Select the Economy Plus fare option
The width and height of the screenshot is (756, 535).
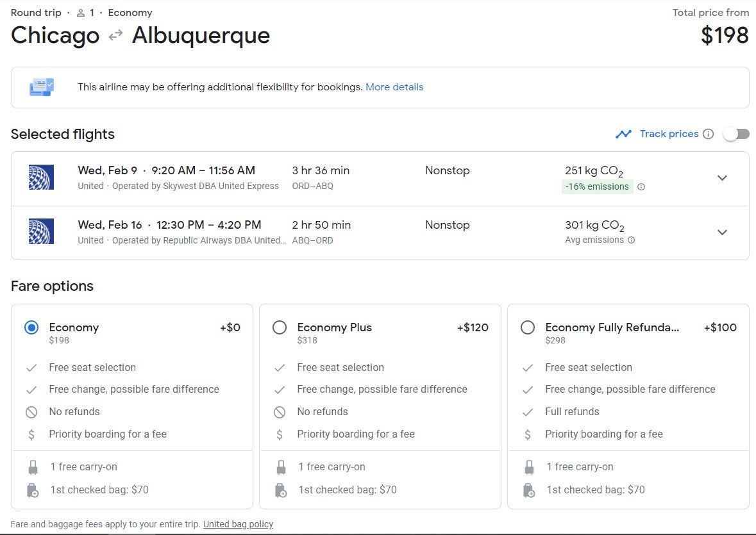(280, 327)
